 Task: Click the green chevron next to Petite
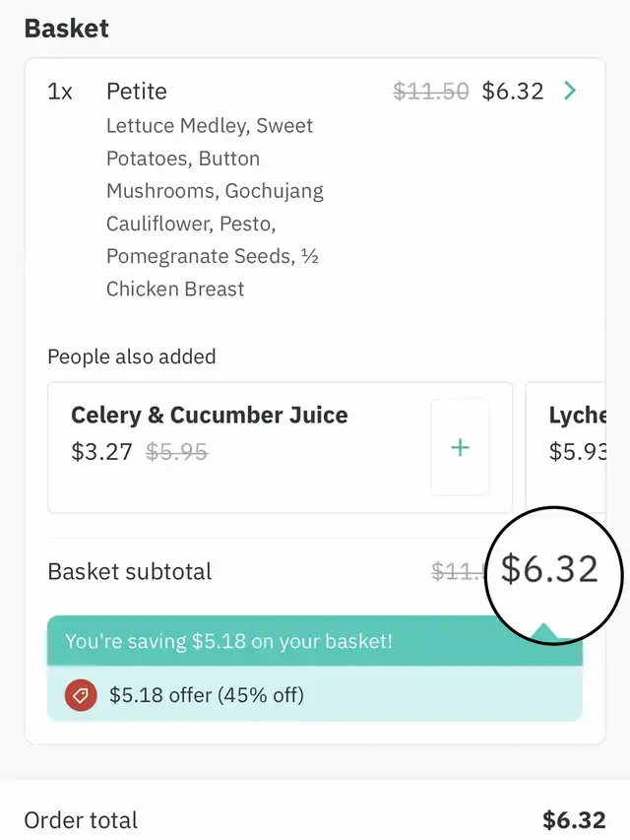[570, 92]
